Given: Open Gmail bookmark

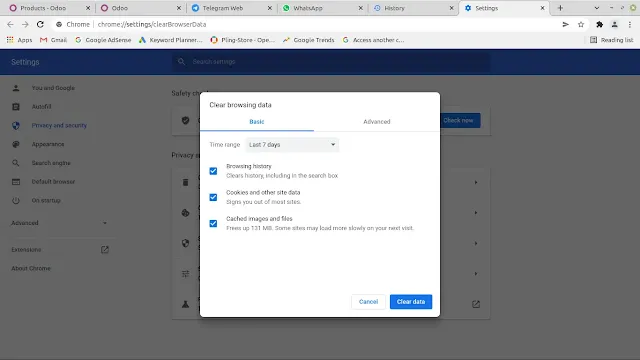Looking at the screenshot, I should pyautogui.click(x=53, y=40).
